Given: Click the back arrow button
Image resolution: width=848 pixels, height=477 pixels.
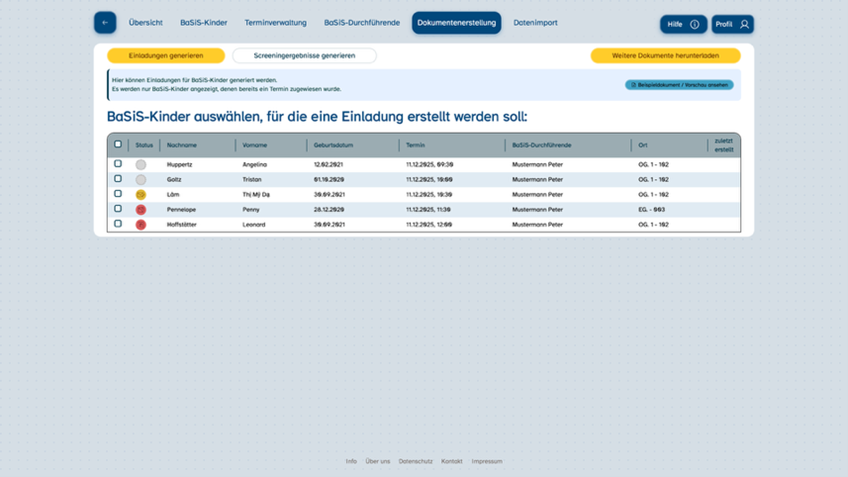Looking at the screenshot, I should point(105,23).
